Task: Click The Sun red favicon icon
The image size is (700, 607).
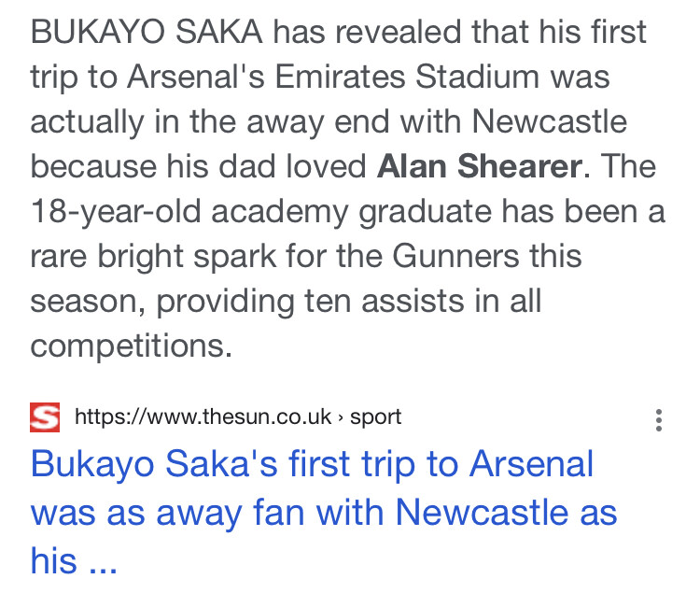Action: pyautogui.click(x=45, y=417)
